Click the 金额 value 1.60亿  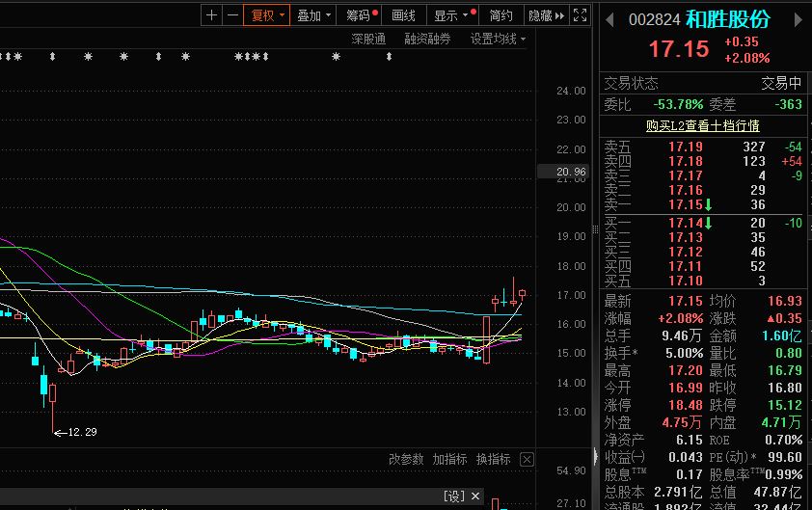781,336
